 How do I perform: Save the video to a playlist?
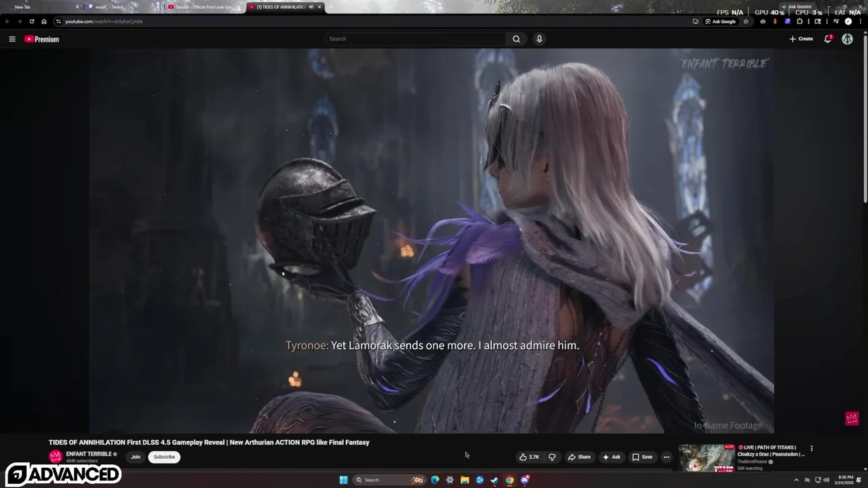click(x=642, y=457)
